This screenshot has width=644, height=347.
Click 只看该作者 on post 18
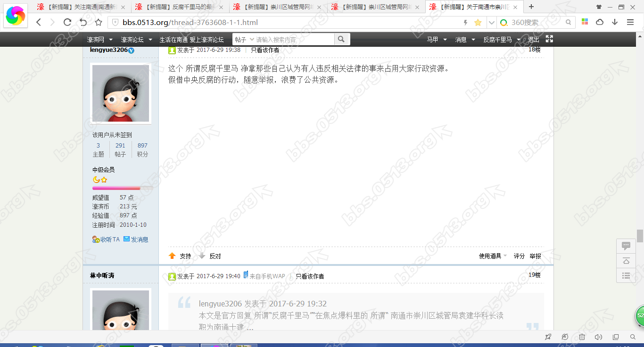[264, 50]
